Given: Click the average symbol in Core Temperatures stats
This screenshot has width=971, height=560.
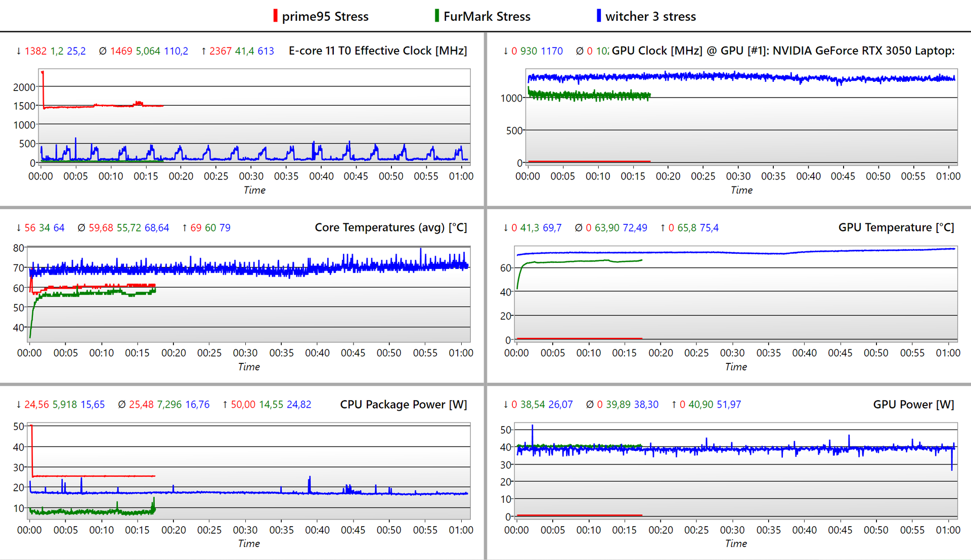Looking at the screenshot, I should pyautogui.click(x=81, y=228).
